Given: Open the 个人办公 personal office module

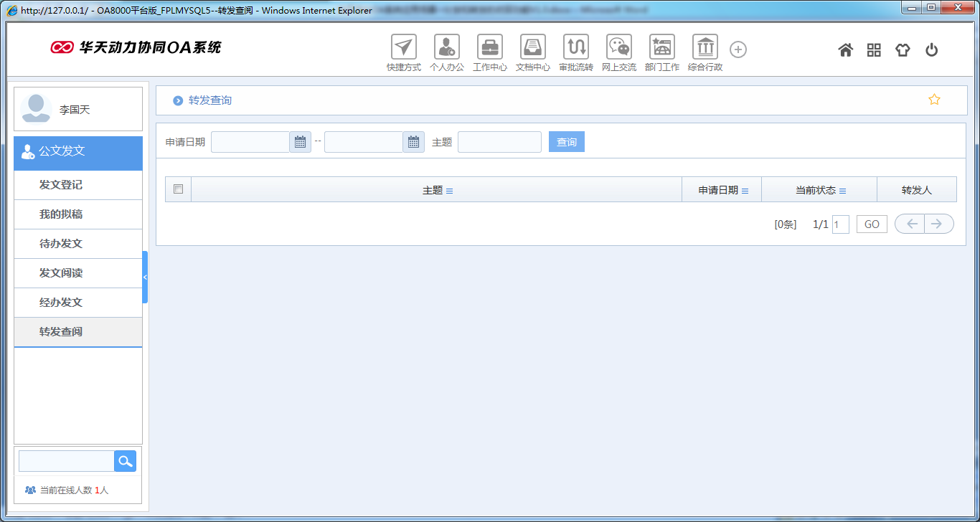Looking at the screenshot, I should (447, 49).
